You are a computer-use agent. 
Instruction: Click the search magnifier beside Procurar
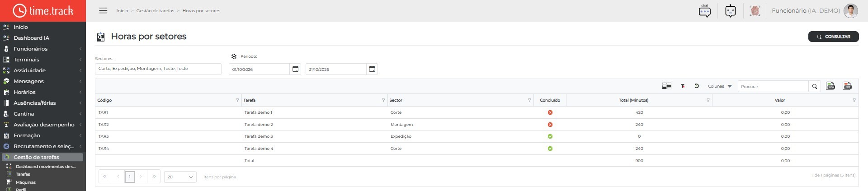815,86
